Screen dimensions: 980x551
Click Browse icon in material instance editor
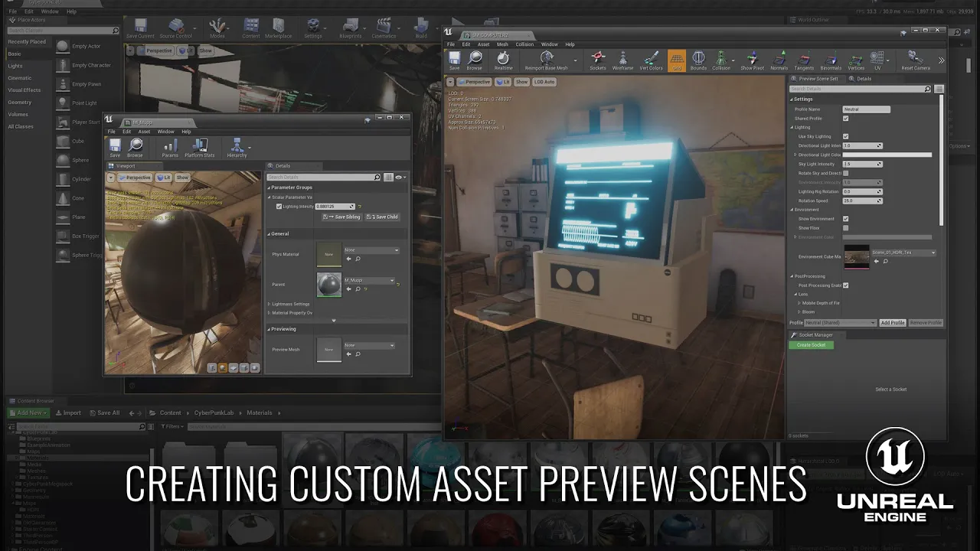pyautogui.click(x=135, y=148)
